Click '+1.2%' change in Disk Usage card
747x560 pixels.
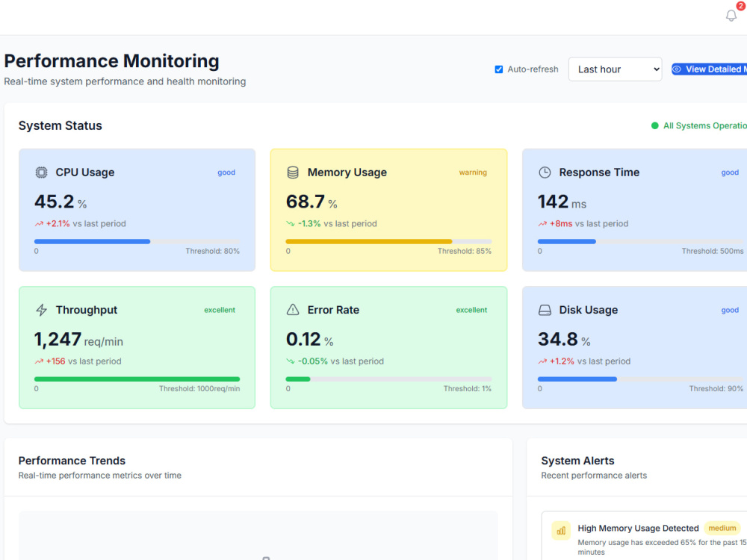click(x=562, y=361)
